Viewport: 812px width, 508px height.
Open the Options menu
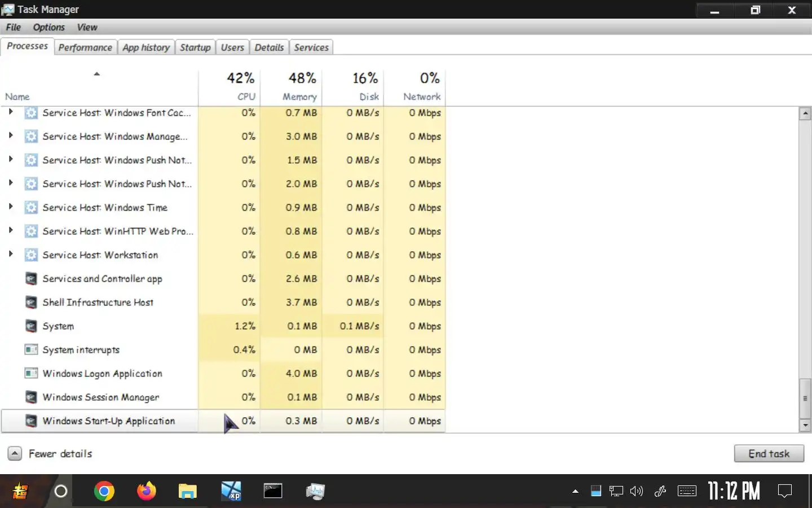[48, 27]
